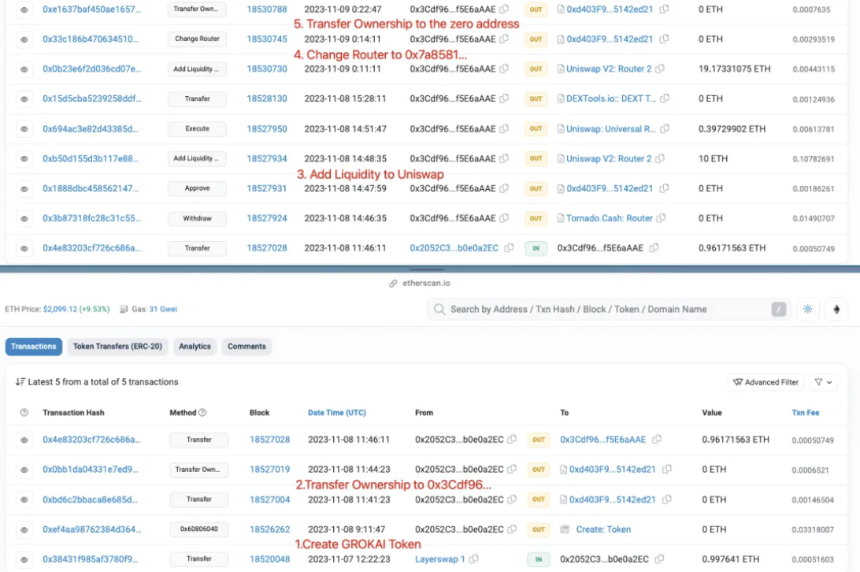The width and height of the screenshot is (860, 572).
Task: Click the Method column help icon
Action: [202, 412]
